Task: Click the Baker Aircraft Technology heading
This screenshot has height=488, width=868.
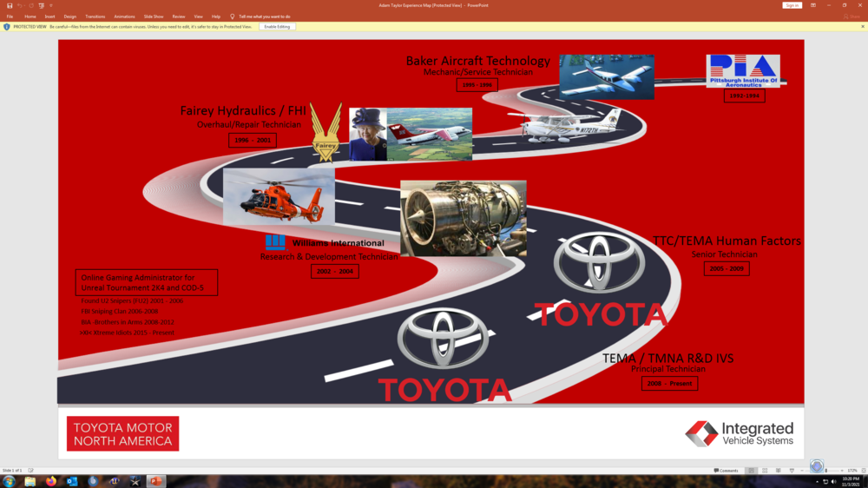Action: pyautogui.click(x=477, y=61)
